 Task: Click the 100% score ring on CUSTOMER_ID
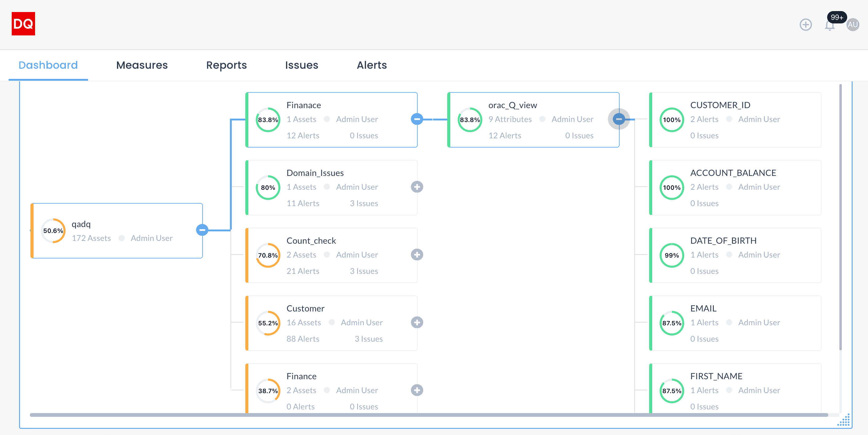[x=671, y=120]
